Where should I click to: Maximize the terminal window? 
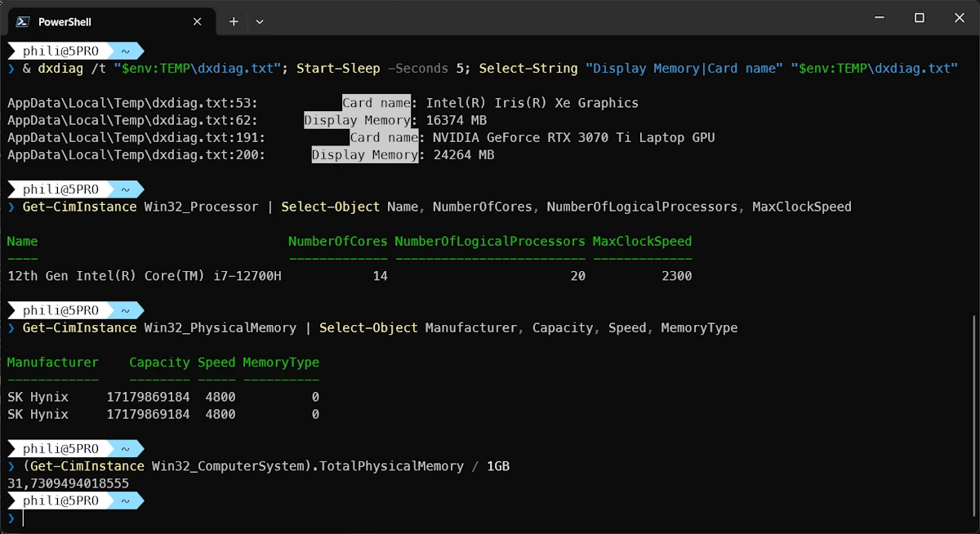[919, 18]
